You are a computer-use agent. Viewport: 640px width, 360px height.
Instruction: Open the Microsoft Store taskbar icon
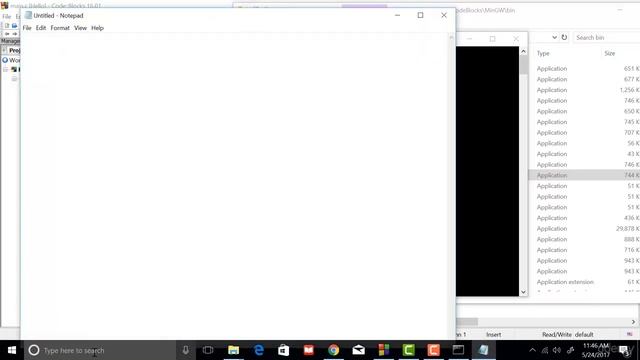pyautogui.click(x=283, y=350)
